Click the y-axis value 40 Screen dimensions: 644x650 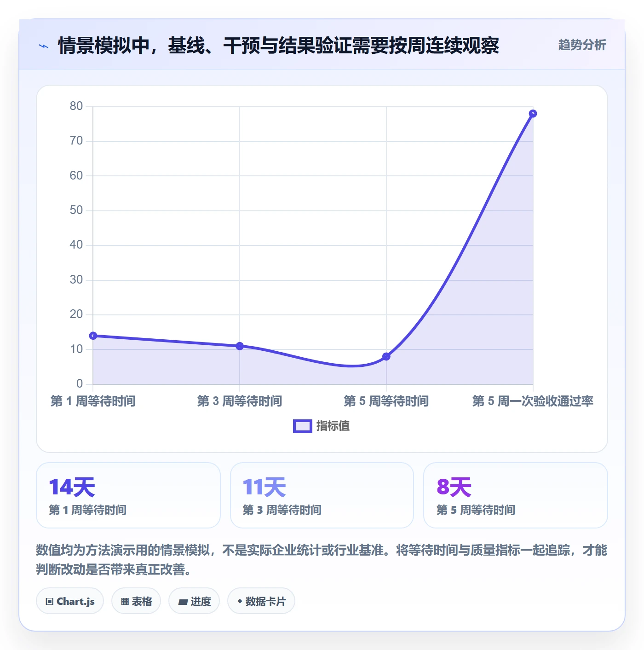click(76, 245)
